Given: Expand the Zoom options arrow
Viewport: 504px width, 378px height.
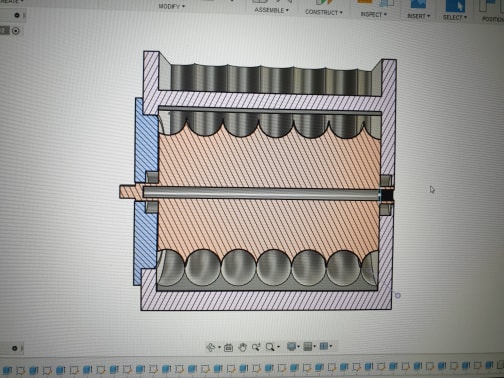Looking at the screenshot, I should click(278, 347).
